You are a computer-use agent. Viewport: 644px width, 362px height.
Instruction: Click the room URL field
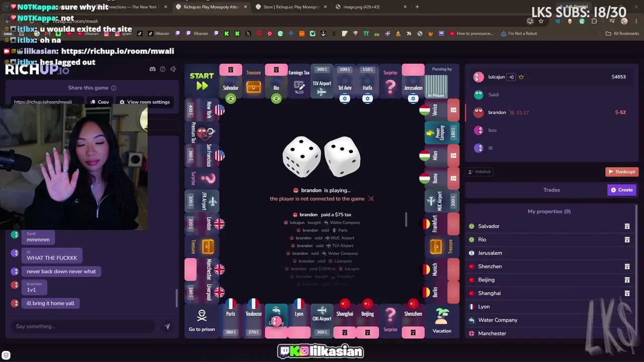click(48, 102)
